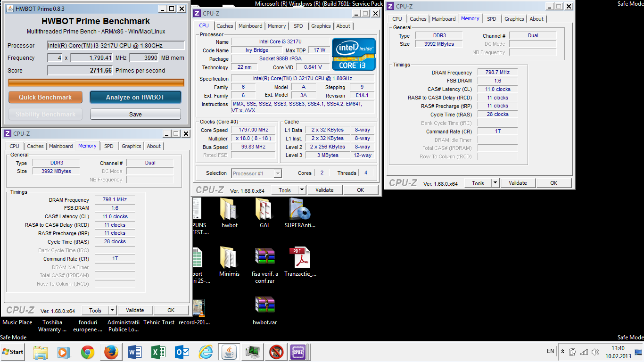Image resolution: width=644 pixels, height=362 pixels.
Task: Launch Windows Media Player from taskbar
Action: [x=63, y=352]
